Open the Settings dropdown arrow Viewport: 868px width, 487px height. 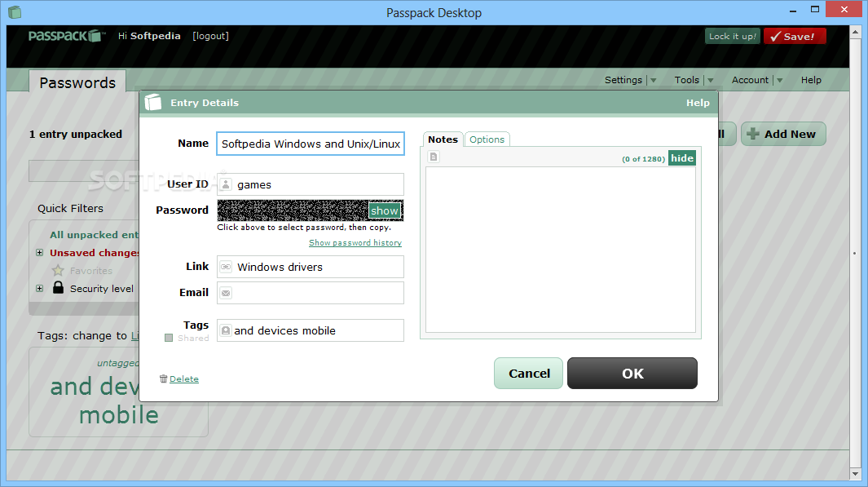tap(653, 80)
